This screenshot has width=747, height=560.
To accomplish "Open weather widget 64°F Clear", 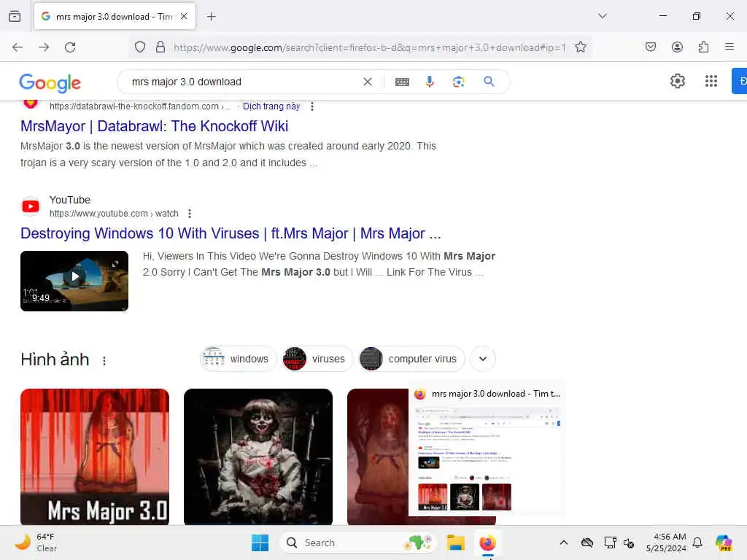I will pos(36,542).
